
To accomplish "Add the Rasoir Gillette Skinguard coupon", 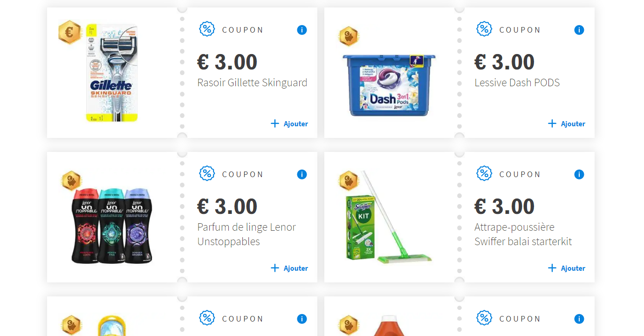I will click(x=289, y=123).
